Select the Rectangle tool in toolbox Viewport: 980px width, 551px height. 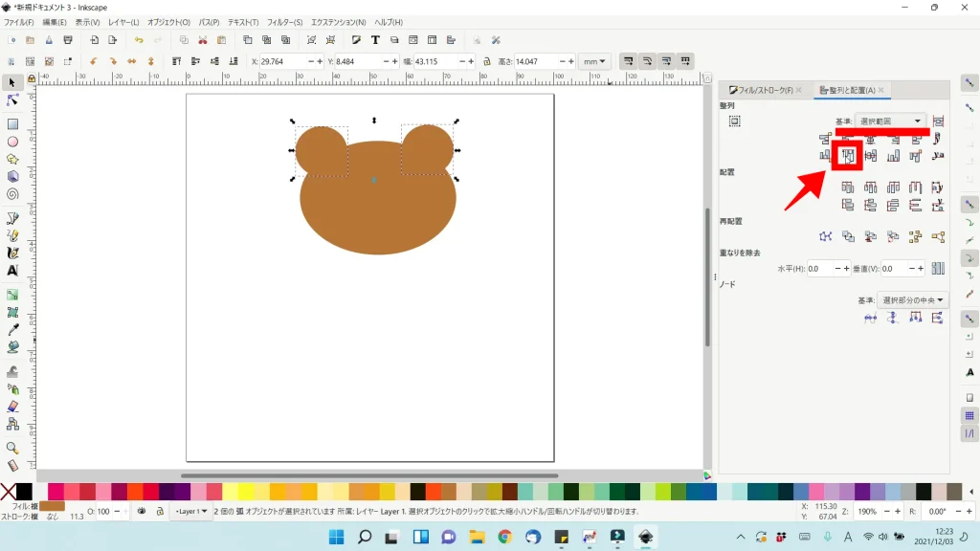click(x=12, y=123)
